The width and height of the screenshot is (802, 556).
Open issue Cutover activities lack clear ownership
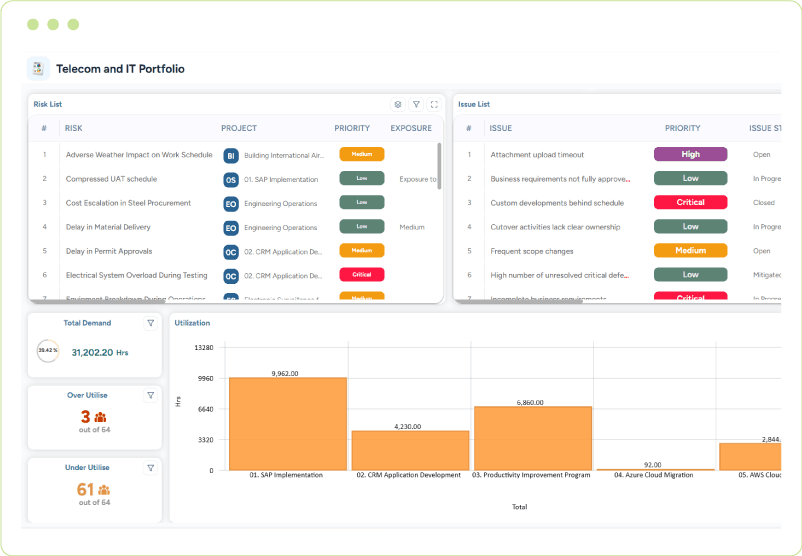555,227
